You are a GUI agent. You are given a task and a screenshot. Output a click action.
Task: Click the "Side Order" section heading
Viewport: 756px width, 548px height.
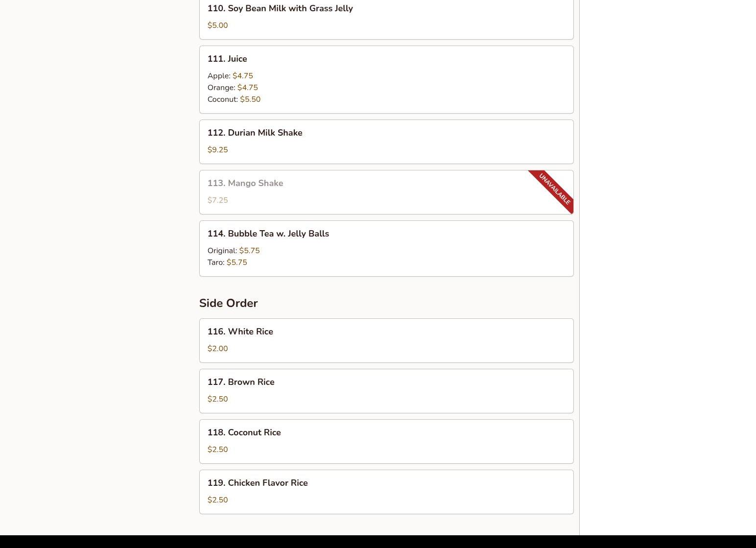229,303
